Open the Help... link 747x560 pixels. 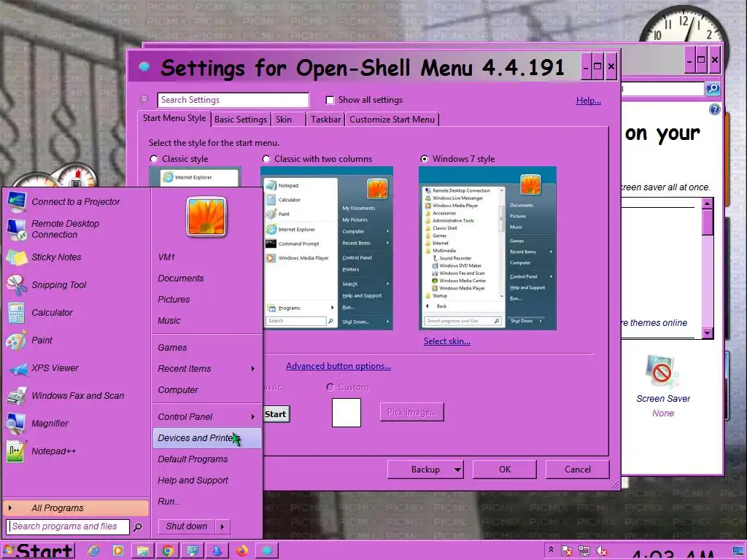click(x=589, y=101)
